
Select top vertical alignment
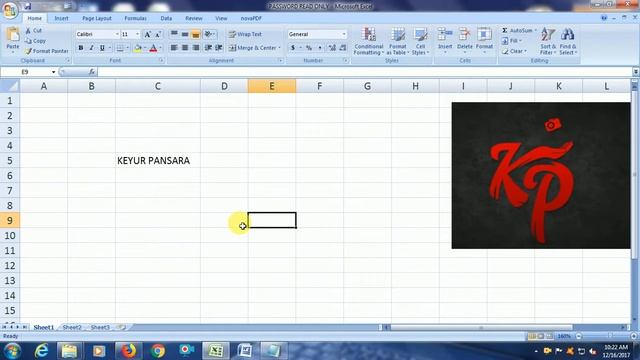[174, 34]
